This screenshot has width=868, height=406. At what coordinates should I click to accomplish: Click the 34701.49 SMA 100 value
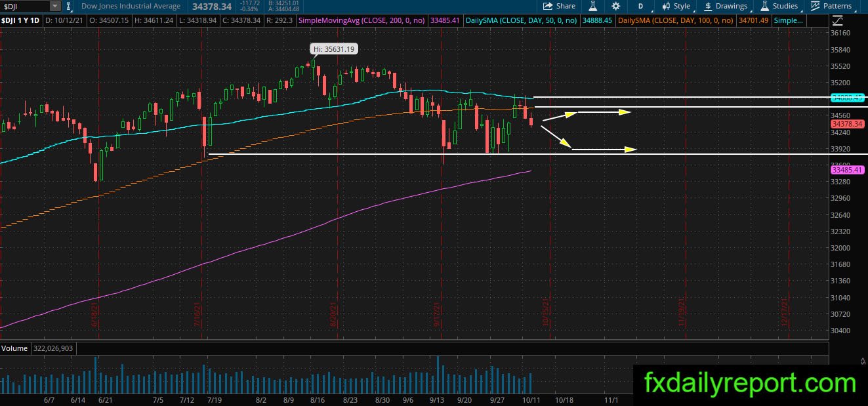(753, 20)
